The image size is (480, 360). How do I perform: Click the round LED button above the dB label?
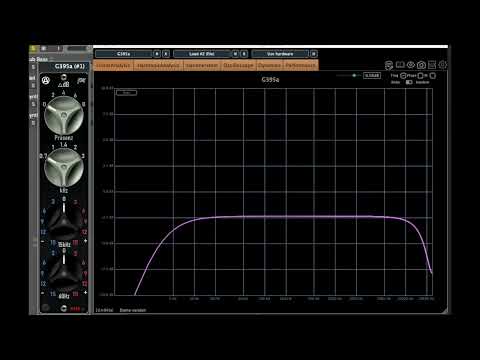pos(64,77)
